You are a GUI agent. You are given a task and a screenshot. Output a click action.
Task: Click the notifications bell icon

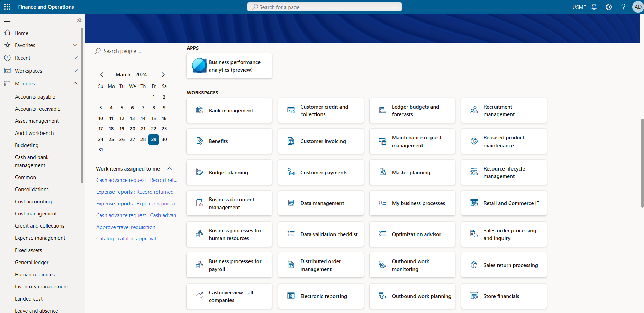click(594, 7)
